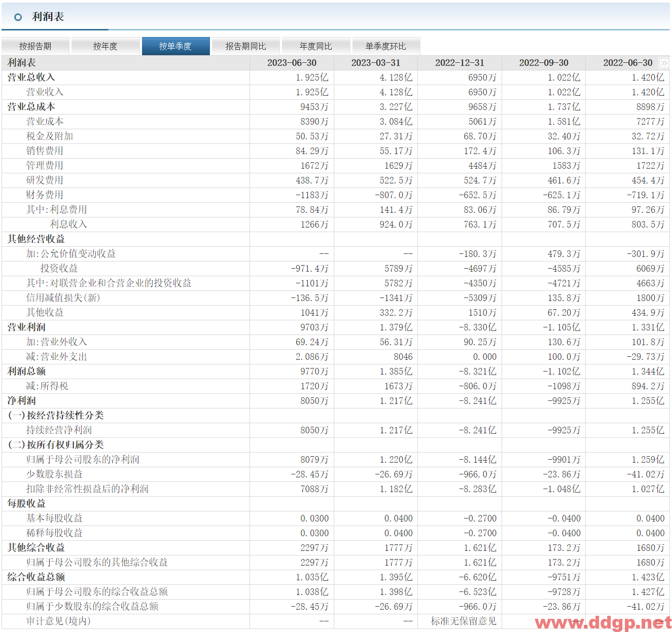
Task: Click the 6950万 total revenue cell for 2022-12-31
Action: [x=482, y=78]
